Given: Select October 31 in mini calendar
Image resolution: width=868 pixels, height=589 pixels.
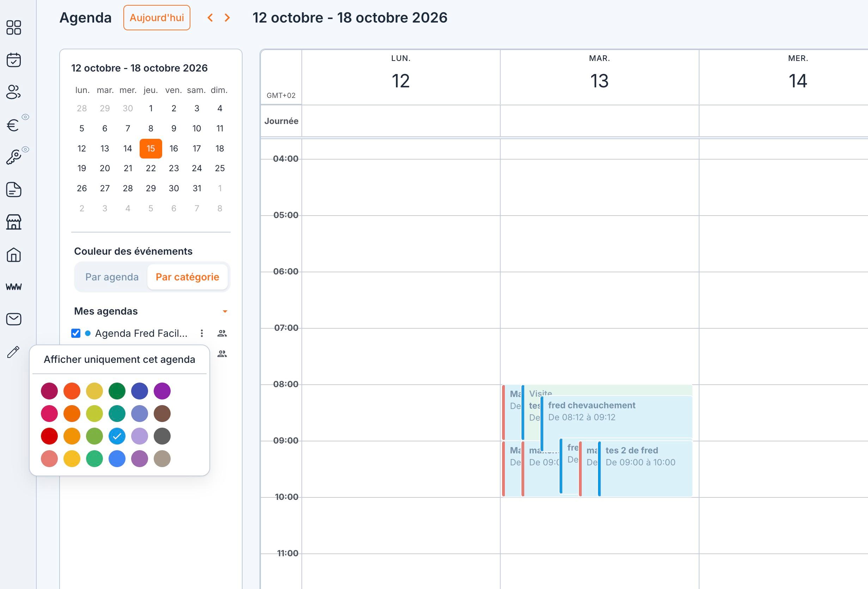Looking at the screenshot, I should click(x=197, y=188).
